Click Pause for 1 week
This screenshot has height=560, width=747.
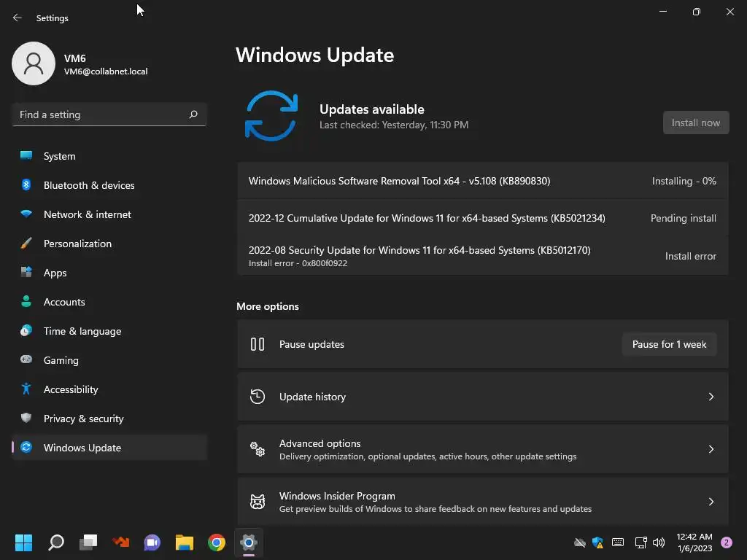pyautogui.click(x=669, y=344)
